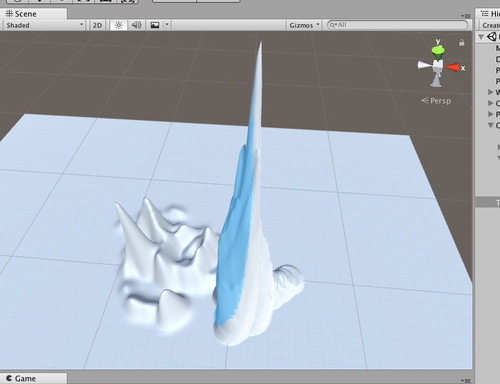Image resolution: width=500 pixels, height=384 pixels.
Task: Open effects dropdown arrow beside image icon
Action: 167,25
